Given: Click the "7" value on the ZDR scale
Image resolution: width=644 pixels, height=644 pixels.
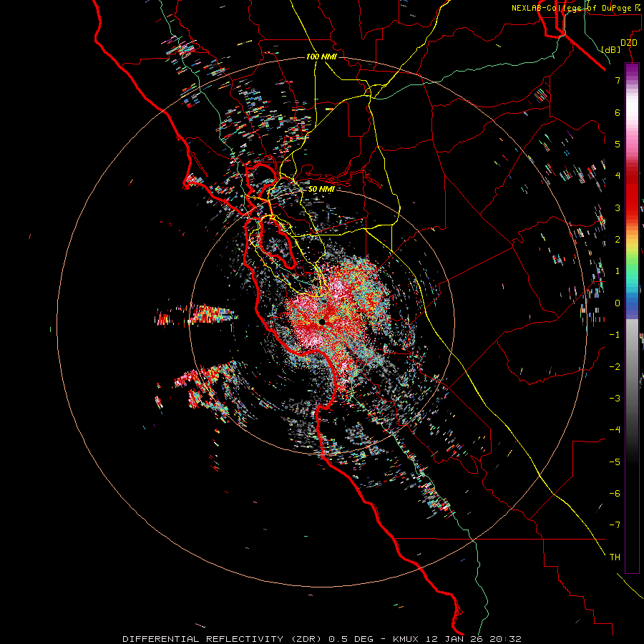Looking at the screenshot, I should point(618,80).
